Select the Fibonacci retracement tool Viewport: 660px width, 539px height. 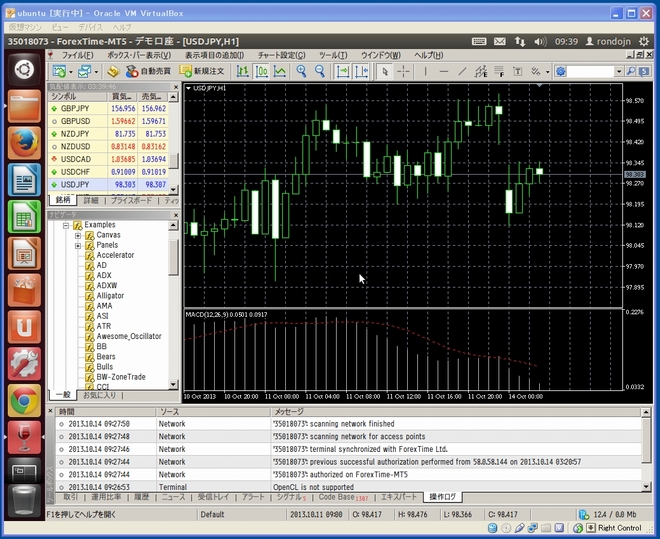tap(499, 72)
